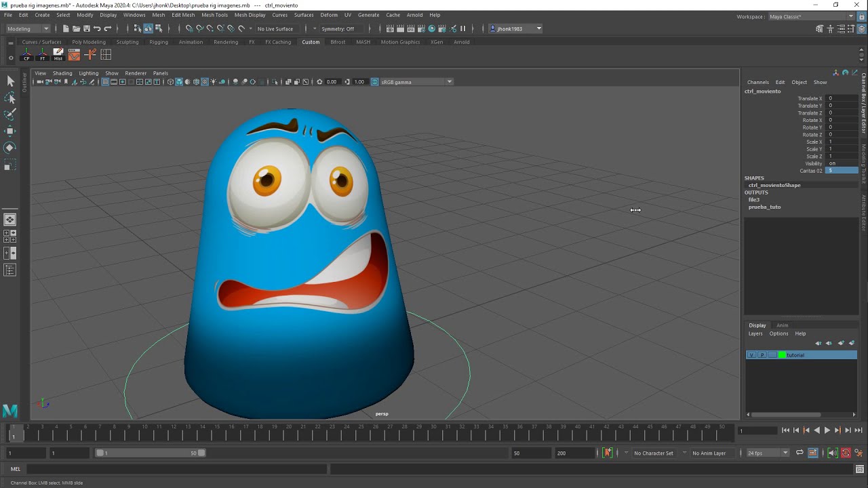
Task: Open the sRGB gamma view transform dropdown
Action: coord(416,82)
